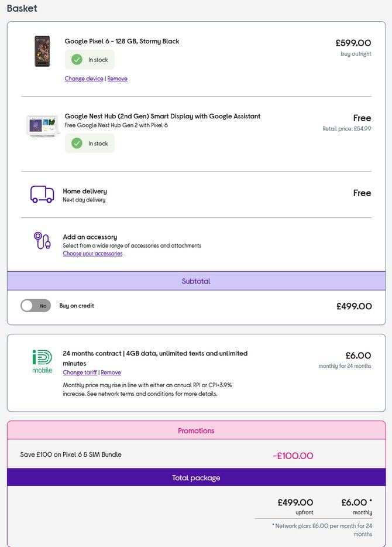Viewport: 392px width, 547px height.
Task: Expand the Subtotal section banner
Action: [196, 281]
